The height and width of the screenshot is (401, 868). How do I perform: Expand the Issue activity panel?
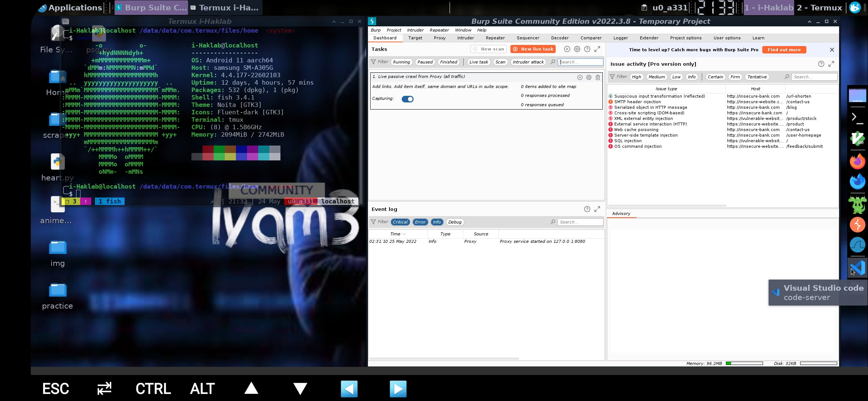pyautogui.click(x=831, y=64)
